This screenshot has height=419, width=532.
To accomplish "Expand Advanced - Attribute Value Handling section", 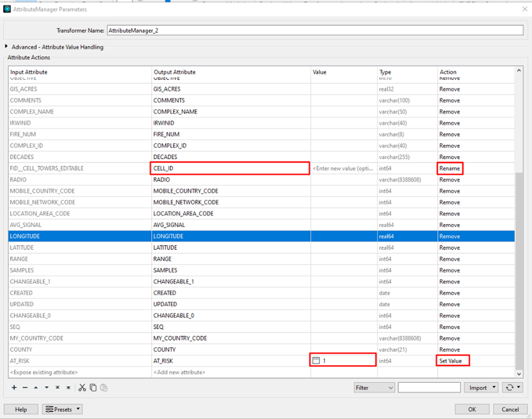I will point(6,46).
